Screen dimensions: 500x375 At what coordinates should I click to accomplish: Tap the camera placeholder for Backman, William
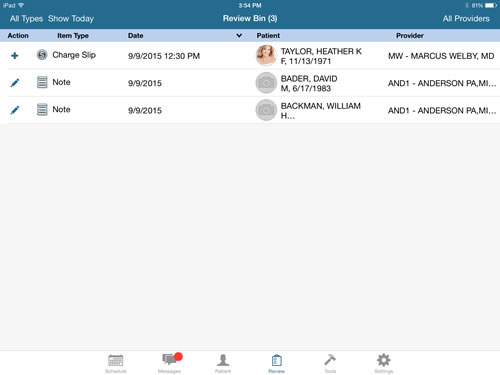(x=266, y=110)
